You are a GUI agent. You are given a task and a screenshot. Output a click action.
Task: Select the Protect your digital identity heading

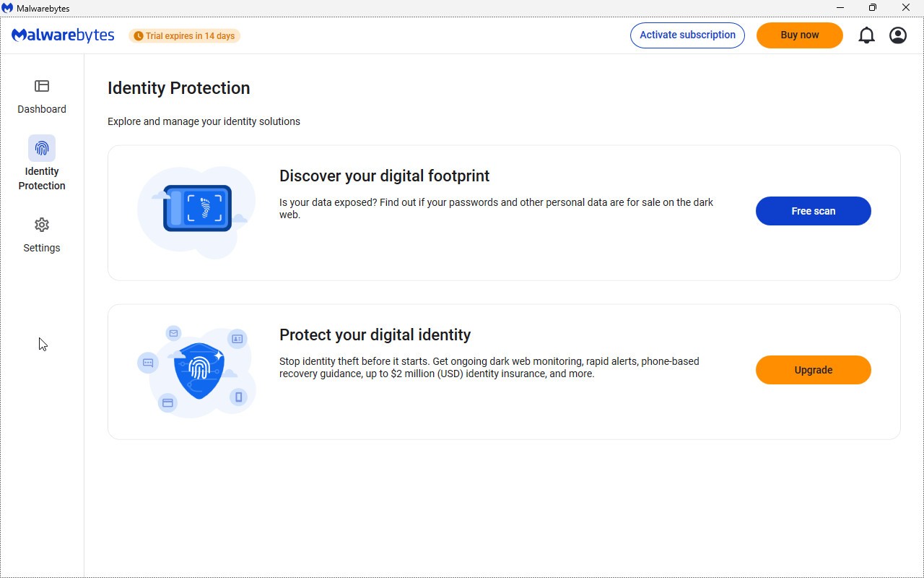click(375, 335)
